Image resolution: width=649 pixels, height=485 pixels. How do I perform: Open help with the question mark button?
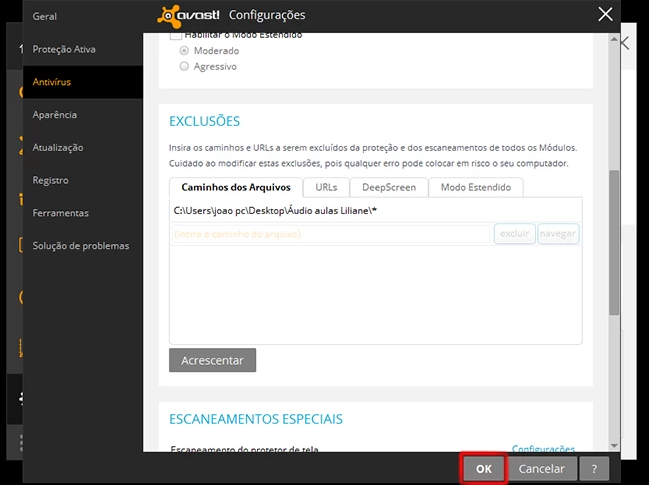[594, 469]
